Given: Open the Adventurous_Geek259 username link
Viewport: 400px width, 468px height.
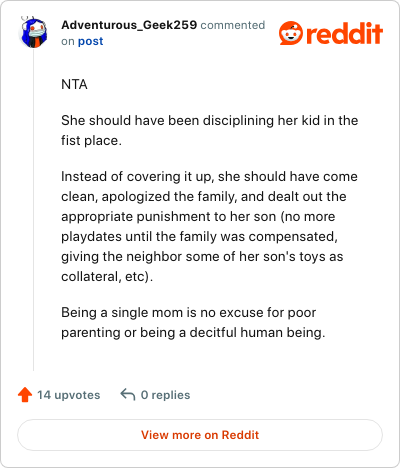Looking at the screenshot, I should pos(129,25).
